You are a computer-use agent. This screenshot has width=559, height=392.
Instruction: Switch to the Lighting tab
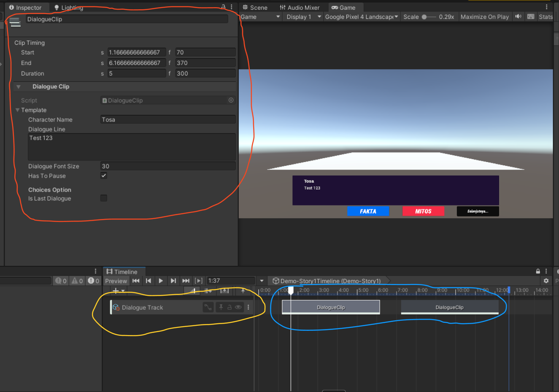(x=68, y=8)
